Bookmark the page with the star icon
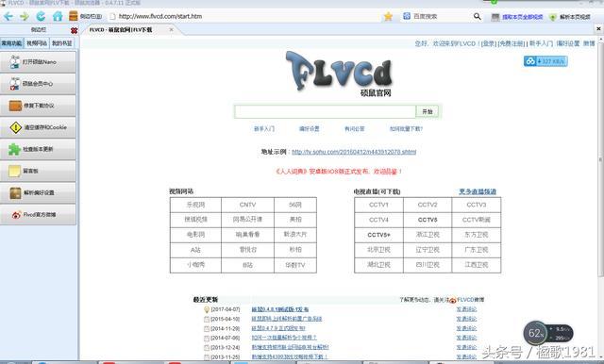The image size is (604, 364). 388,16
